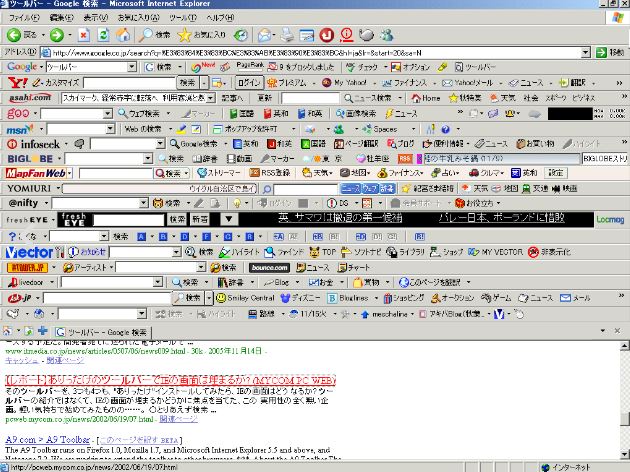630x472 pixels.
Task: Click the RSS orange badge on BIGLOBE bar
Action: coord(405,159)
